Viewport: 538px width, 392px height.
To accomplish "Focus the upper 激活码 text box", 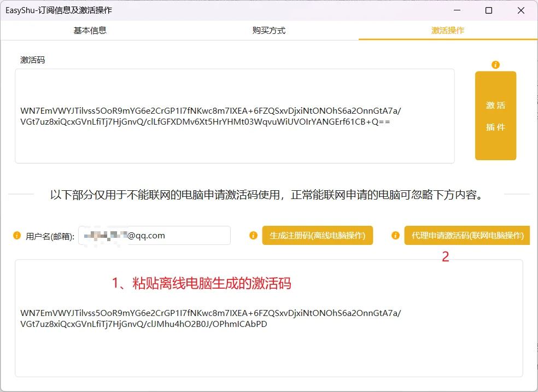I will [x=235, y=116].
